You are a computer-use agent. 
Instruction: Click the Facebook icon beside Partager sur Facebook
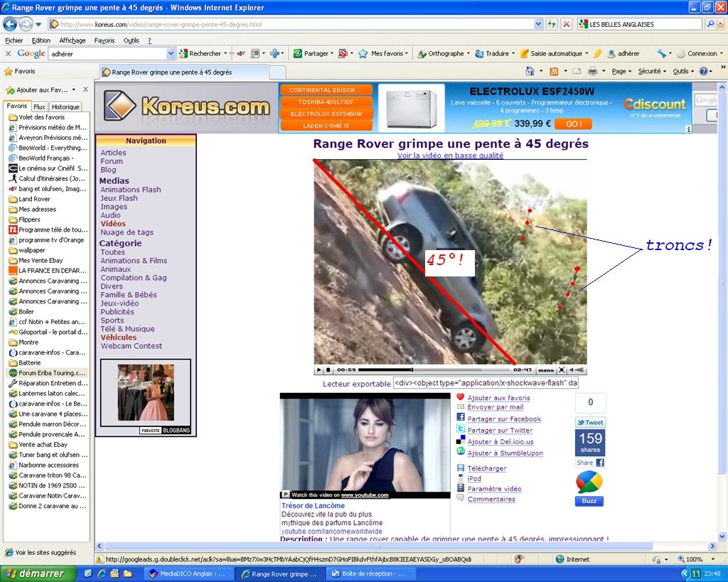pos(461,417)
